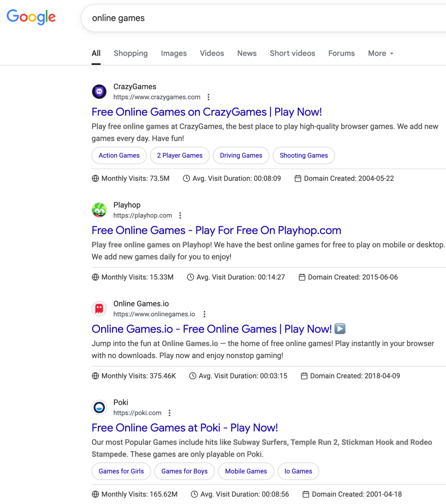
Task: Open the Short videos tab
Action: point(292,53)
